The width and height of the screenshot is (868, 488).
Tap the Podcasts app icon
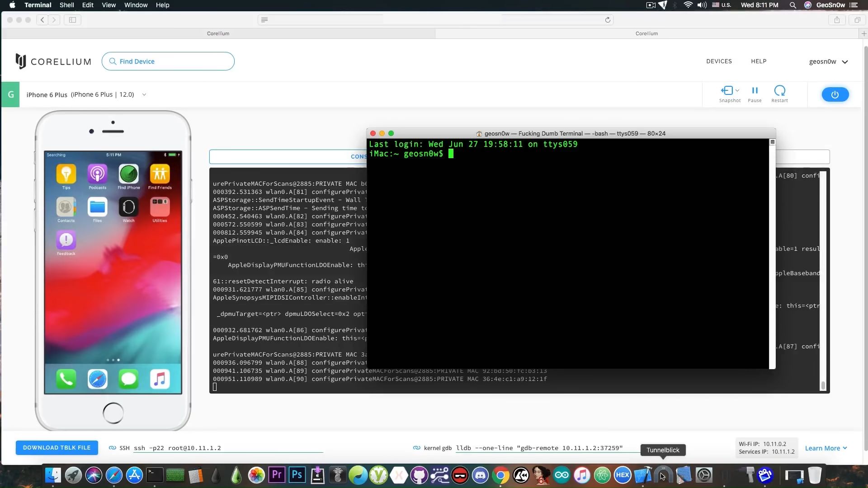click(98, 174)
